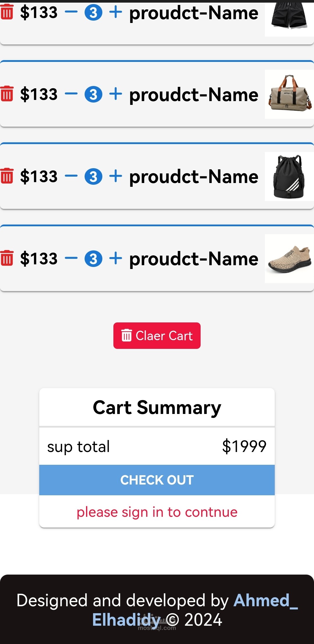View the black drawstring backpack image
This screenshot has width=314, height=644.
(289, 176)
